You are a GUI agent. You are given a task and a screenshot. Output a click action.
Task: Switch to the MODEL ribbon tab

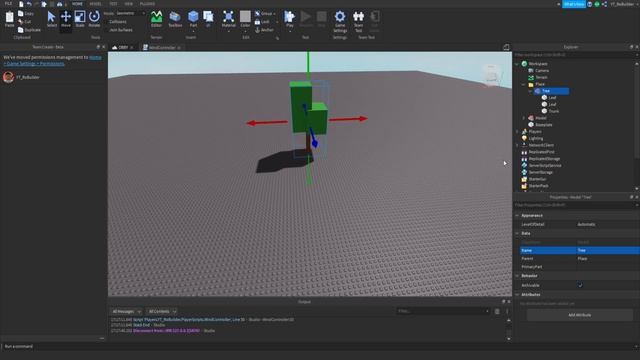point(96,4)
